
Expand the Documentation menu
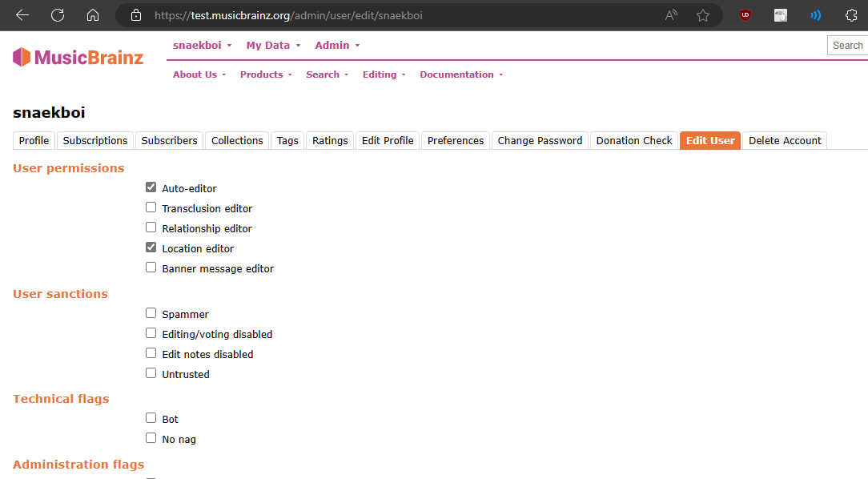click(461, 74)
